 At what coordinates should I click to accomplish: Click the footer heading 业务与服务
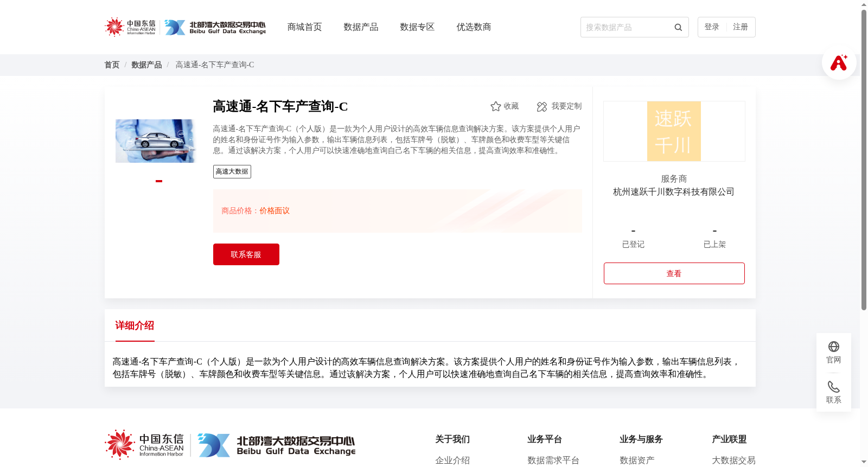click(x=641, y=439)
